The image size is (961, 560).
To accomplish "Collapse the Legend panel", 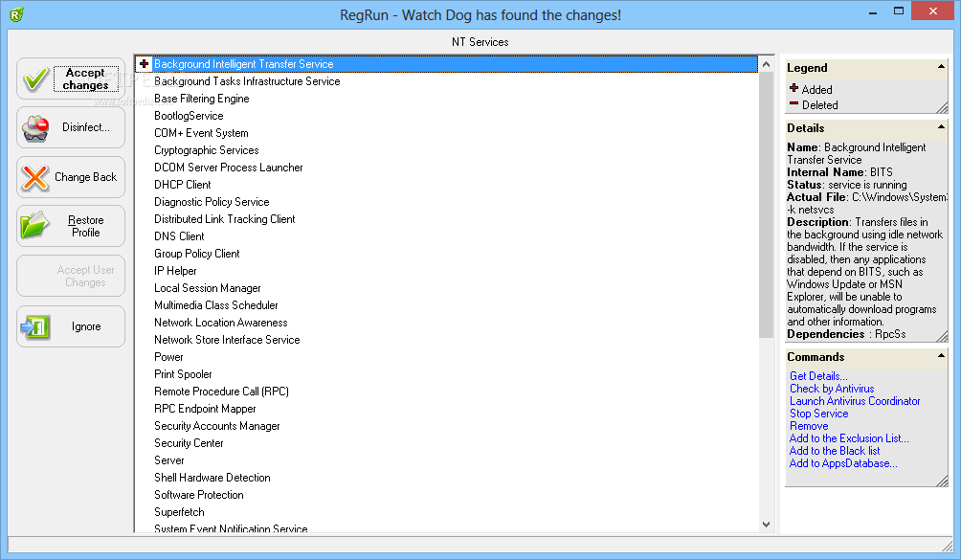I will pyautogui.click(x=941, y=67).
